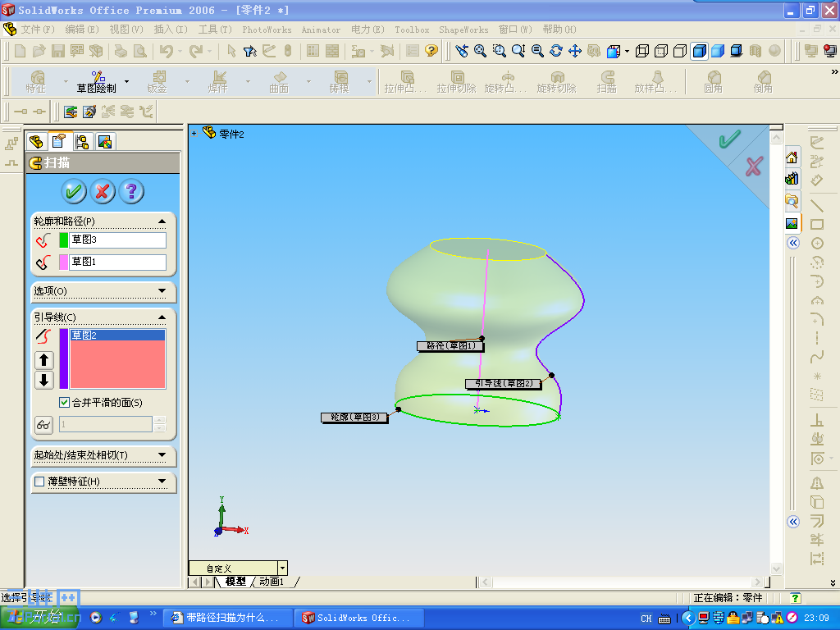Select the Line sketch tool in right toolbar

coord(816,205)
